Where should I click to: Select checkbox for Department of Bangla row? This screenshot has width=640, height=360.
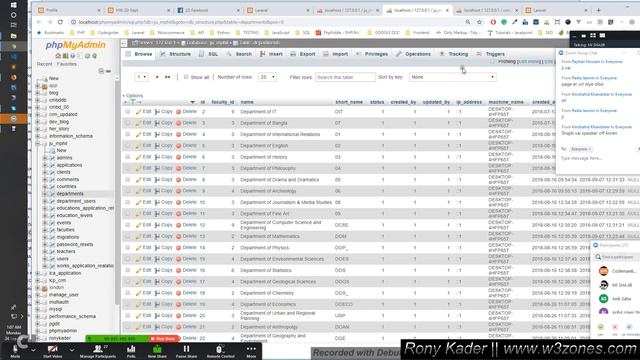128,123
